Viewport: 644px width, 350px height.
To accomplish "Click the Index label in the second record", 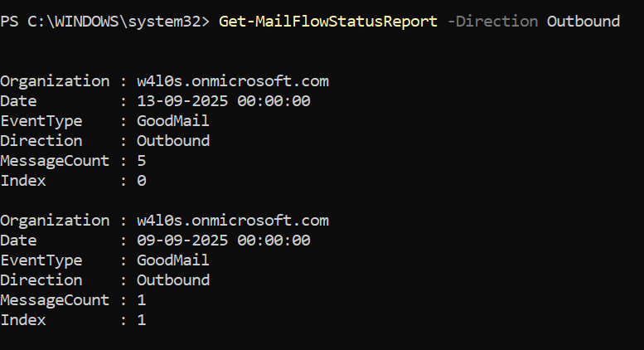I will (x=23, y=320).
